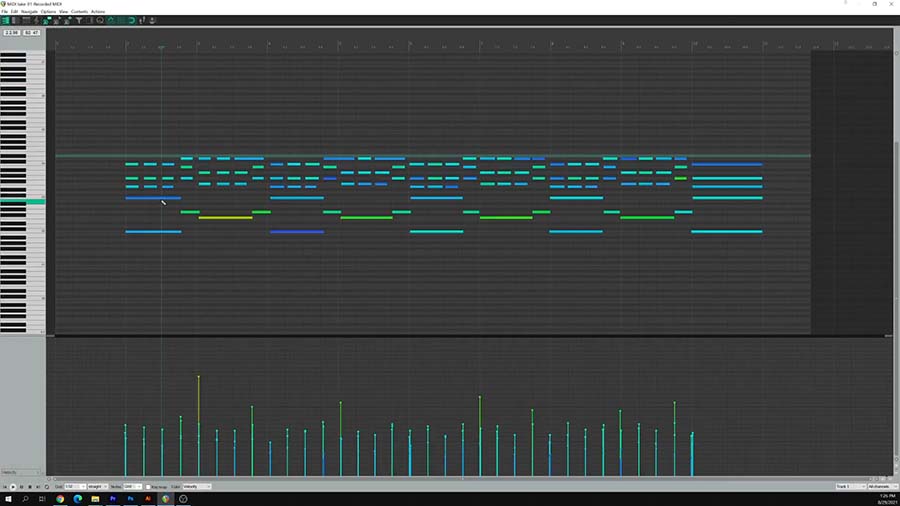Image resolution: width=900 pixels, height=506 pixels.
Task: Click the edit cursor marker in the ruler
Action: tap(161, 47)
